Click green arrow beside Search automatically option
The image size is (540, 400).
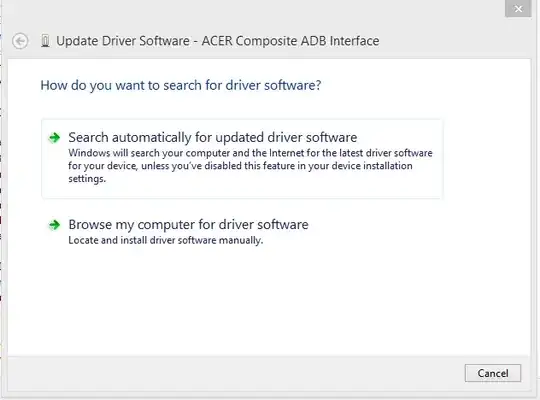pos(54,138)
